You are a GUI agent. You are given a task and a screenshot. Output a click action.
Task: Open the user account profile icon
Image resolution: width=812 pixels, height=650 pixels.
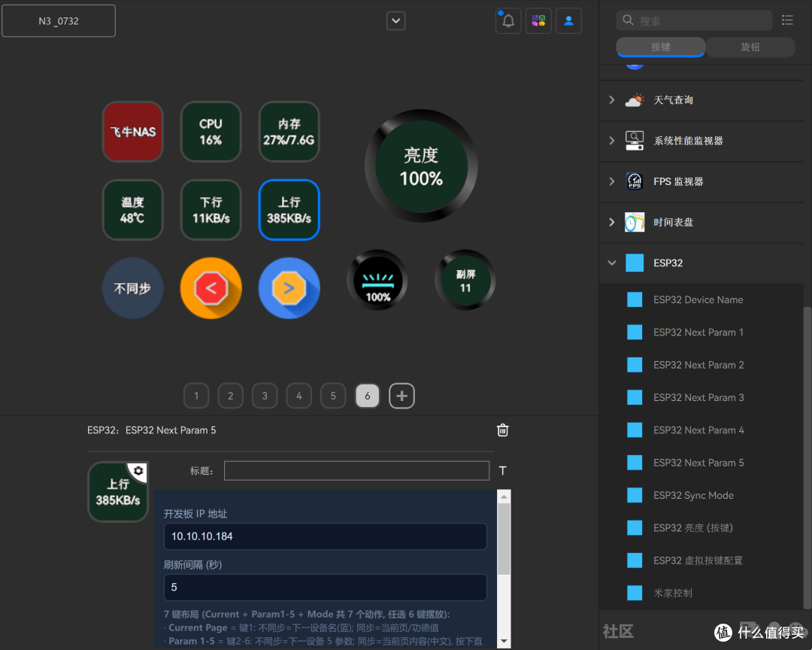click(568, 21)
